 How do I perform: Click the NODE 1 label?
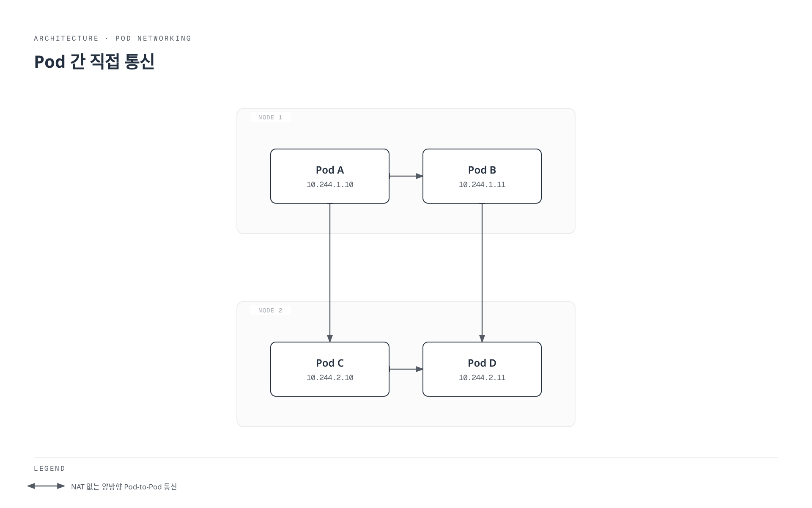(270, 117)
